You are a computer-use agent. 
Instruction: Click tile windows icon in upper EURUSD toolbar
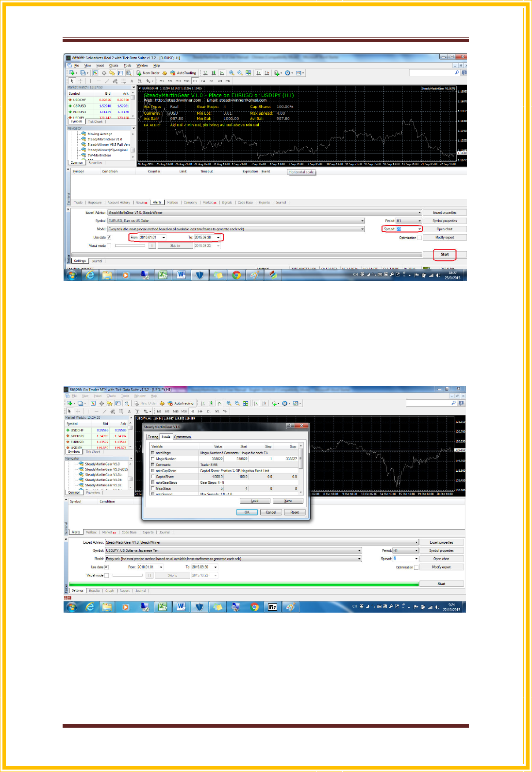[x=249, y=73]
